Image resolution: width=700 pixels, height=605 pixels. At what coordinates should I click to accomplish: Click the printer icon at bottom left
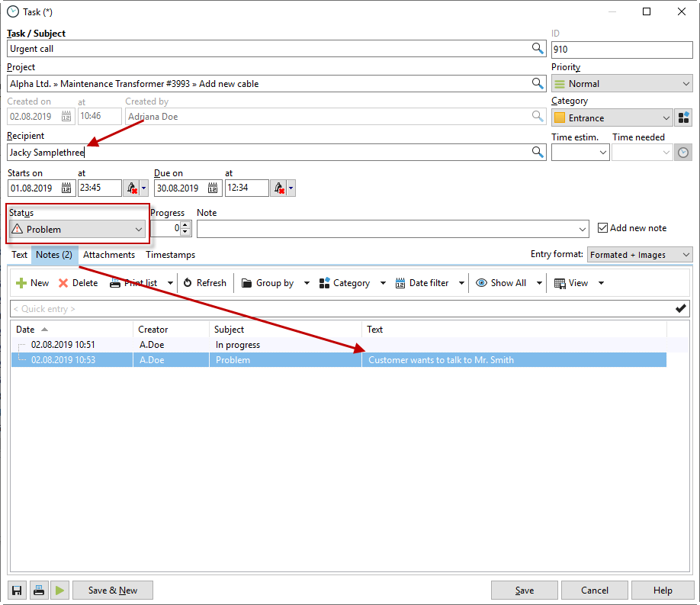[x=38, y=590]
